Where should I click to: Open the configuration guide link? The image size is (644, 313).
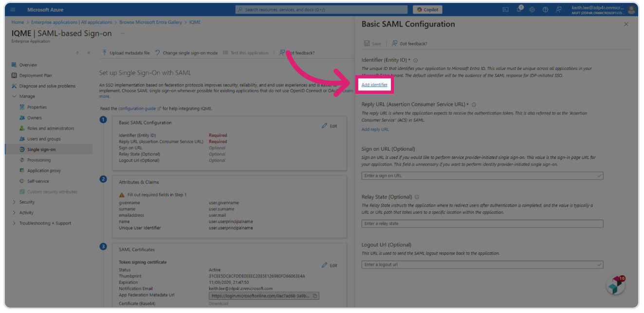click(x=139, y=109)
